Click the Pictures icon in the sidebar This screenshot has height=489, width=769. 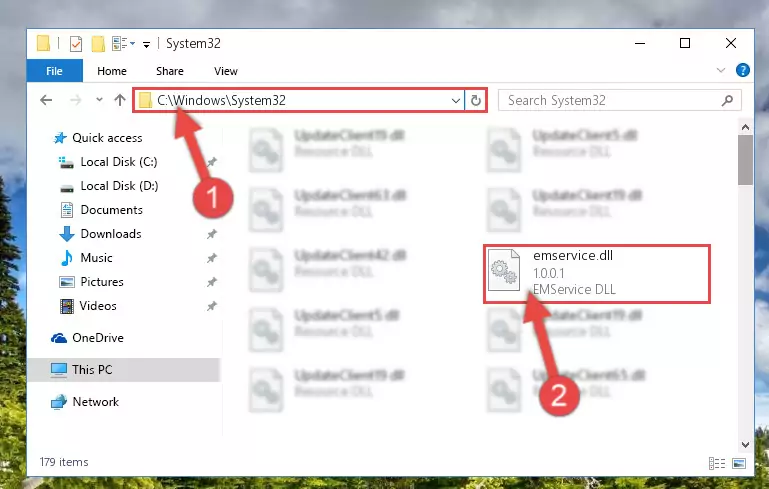[67, 282]
